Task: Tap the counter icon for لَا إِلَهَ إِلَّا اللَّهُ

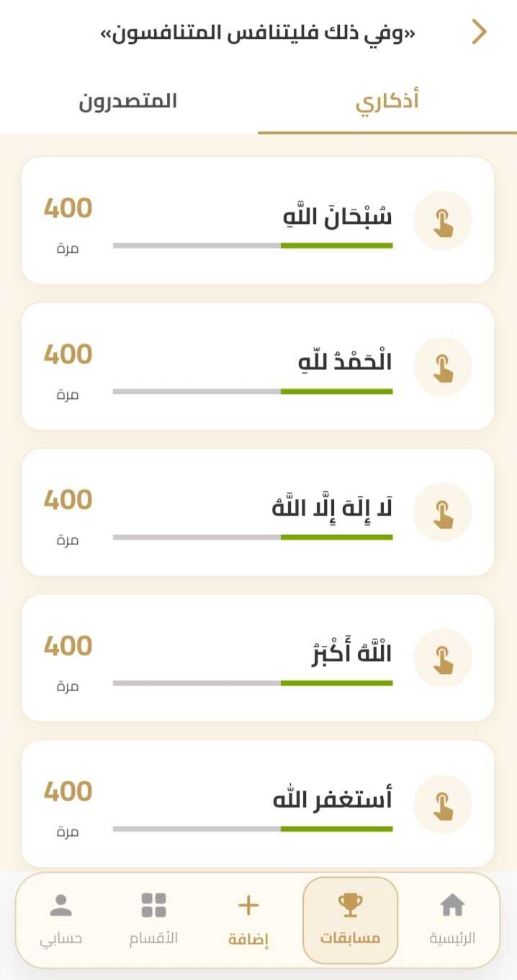Action: 442,513
